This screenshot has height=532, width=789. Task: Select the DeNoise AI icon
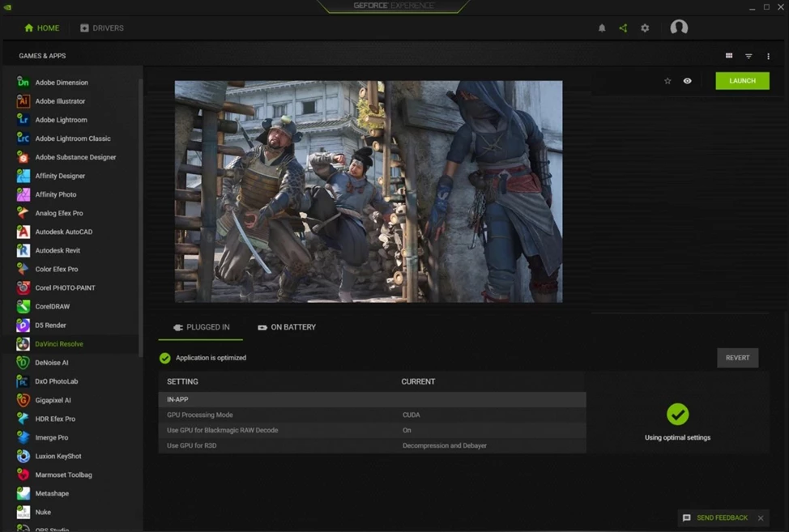click(23, 363)
